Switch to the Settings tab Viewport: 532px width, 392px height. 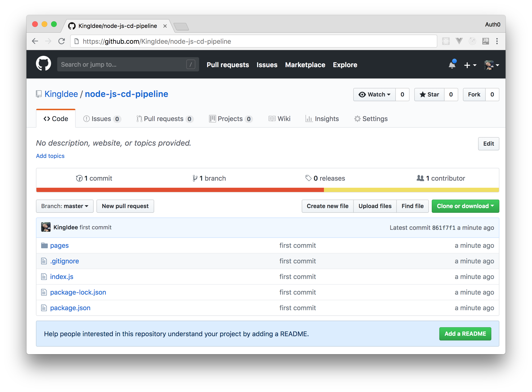[371, 119]
